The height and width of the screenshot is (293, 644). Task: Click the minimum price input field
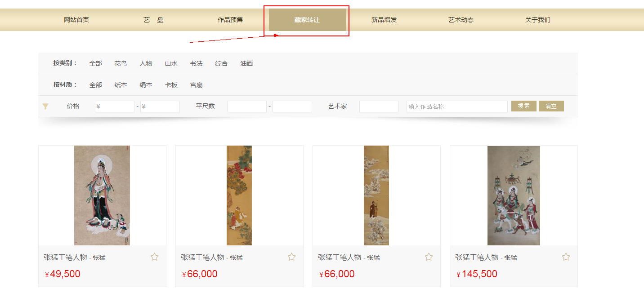(115, 107)
